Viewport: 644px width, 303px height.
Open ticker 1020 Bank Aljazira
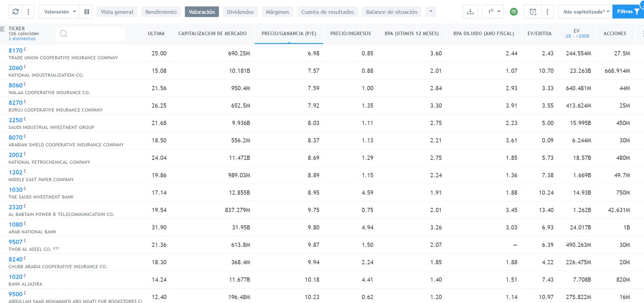(x=16, y=277)
